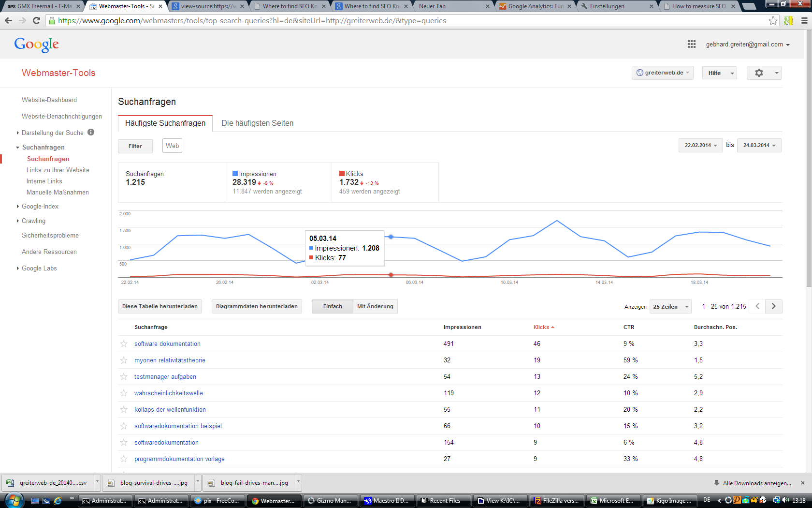812x508 pixels.
Task: Expand the Google-Index section
Action: point(18,206)
